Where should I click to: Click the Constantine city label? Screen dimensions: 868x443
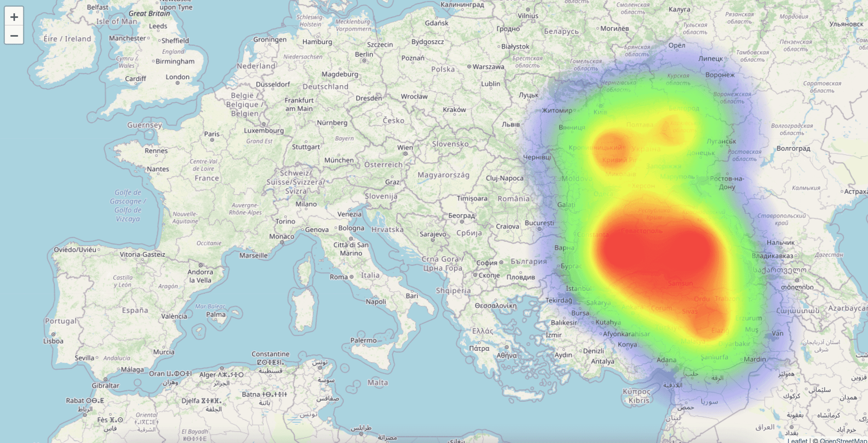(x=270, y=354)
